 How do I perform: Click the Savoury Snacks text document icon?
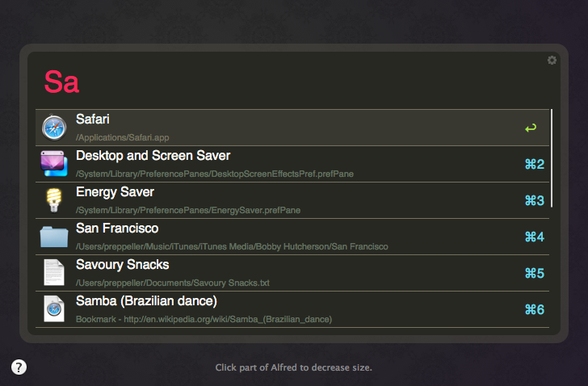[x=54, y=273]
